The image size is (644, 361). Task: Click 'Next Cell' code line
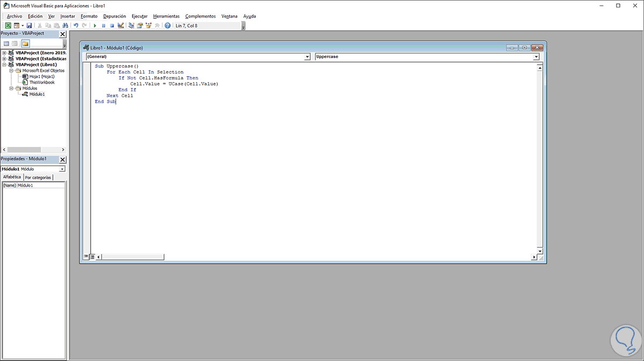coord(120,95)
